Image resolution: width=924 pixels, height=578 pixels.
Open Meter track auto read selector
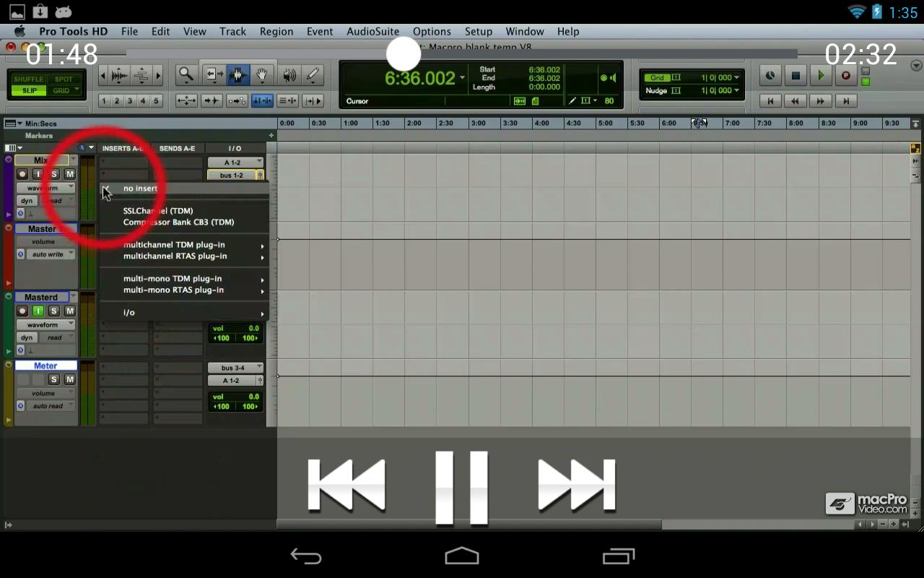51,406
